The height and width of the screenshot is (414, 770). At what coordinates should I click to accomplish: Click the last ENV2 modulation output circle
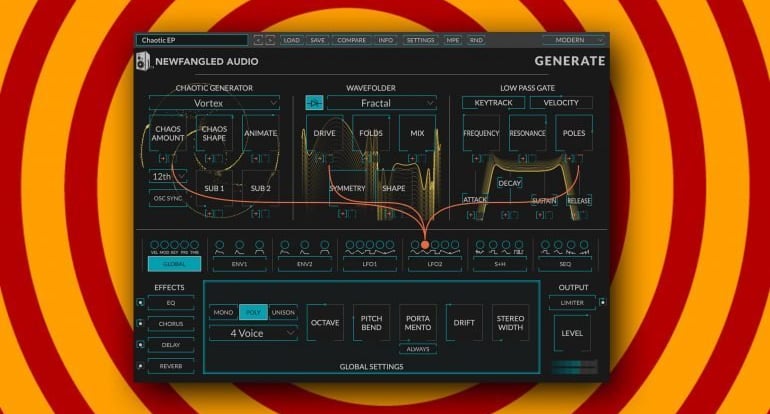point(325,245)
